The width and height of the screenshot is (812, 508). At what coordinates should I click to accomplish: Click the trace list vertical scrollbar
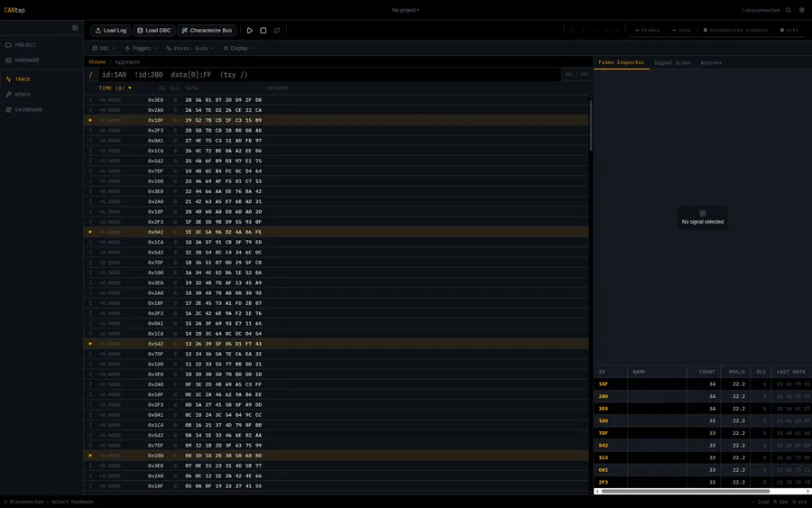point(590,125)
